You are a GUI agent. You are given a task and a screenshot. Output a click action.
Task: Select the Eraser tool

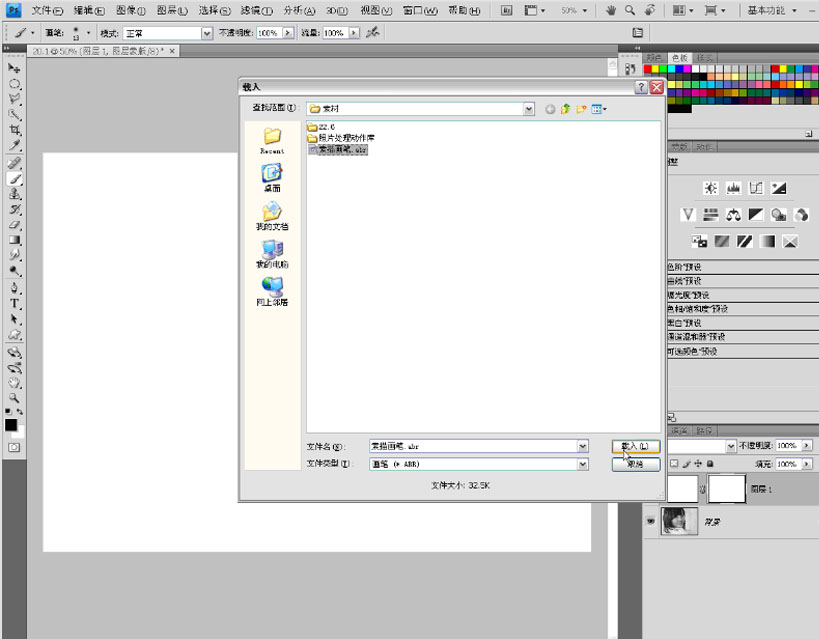[x=14, y=225]
